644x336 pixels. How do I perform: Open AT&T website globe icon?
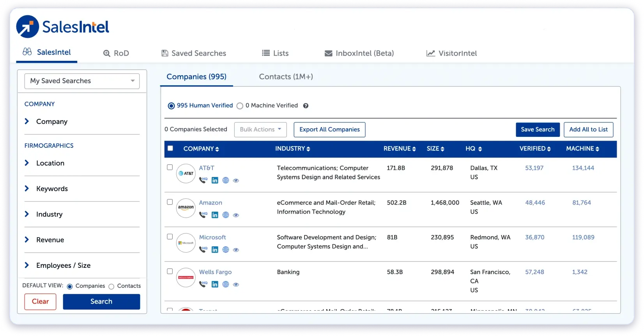click(x=226, y=180)
